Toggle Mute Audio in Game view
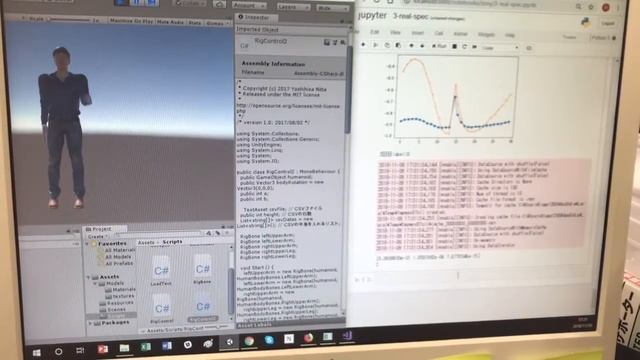This screenshot has width=640, height=360. (170, 22)
